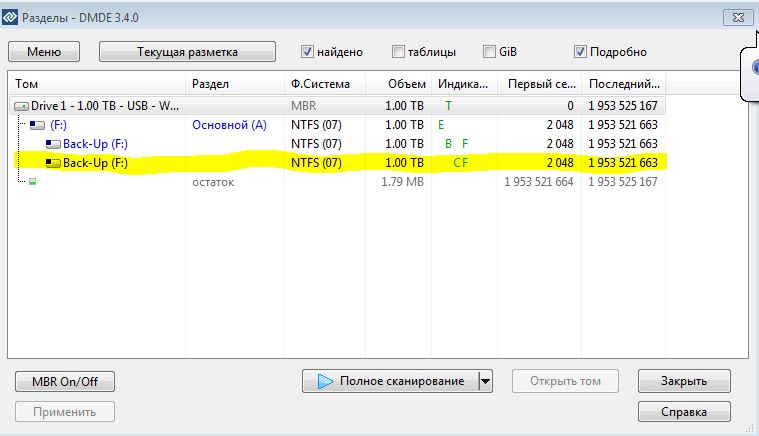Click the (F:) partition icon
This screenshot has height=436, width=759.
click(37, 125)
